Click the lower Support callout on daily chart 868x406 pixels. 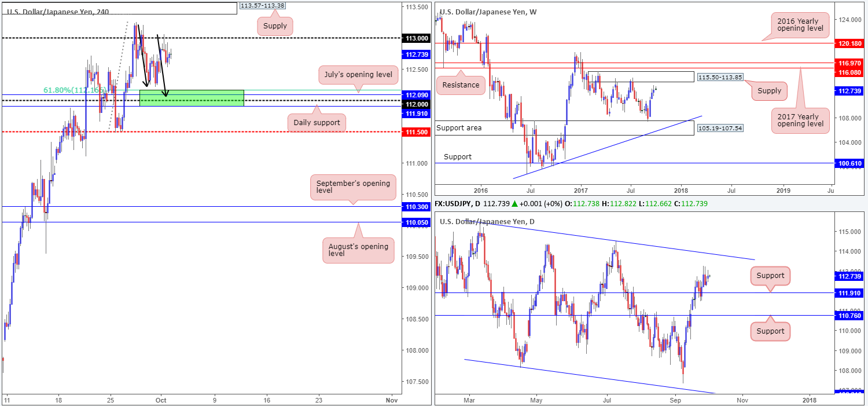tap(770, 331)
